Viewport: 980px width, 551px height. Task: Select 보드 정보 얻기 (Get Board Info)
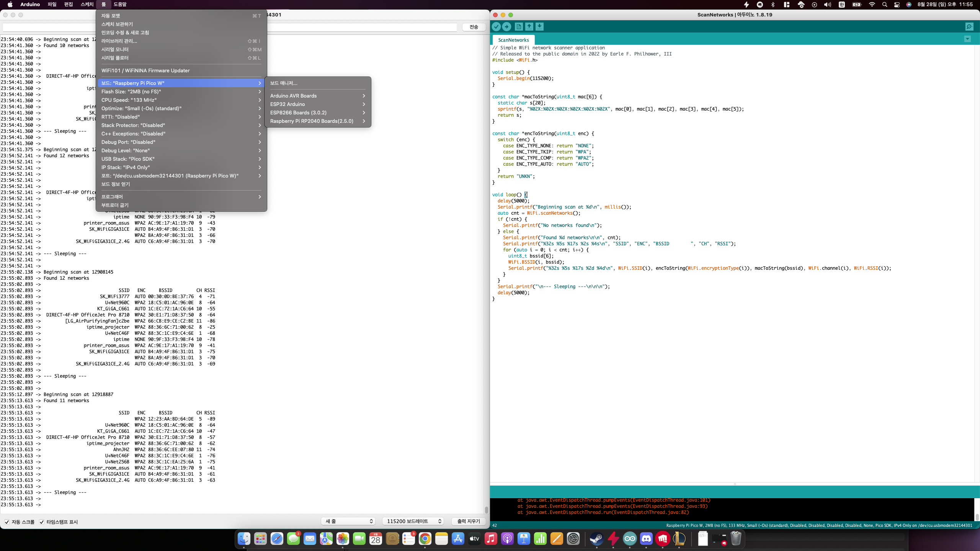181,184
